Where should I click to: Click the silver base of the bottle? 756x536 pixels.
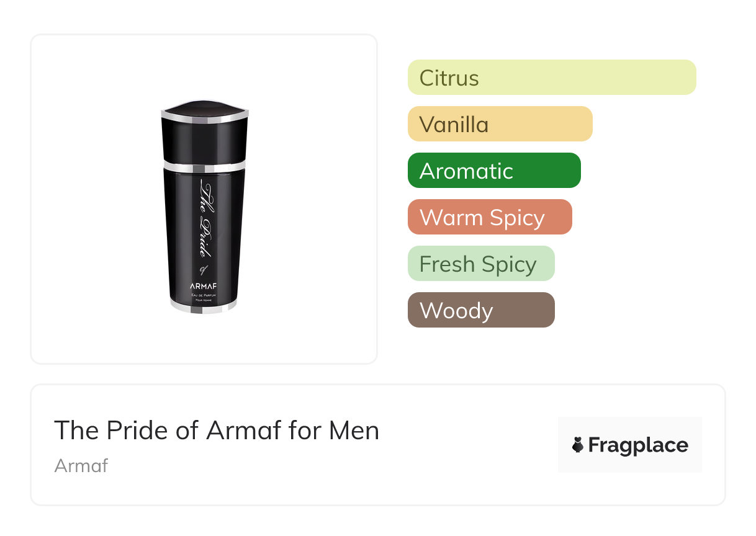[204, 308]
